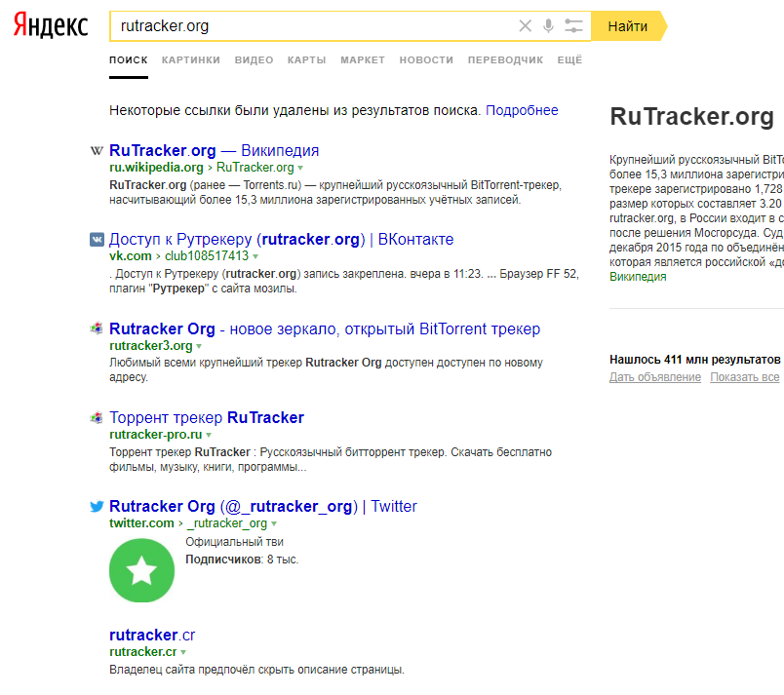Open the Переводчик tab
The width and height of the screenshot is (784, 695).
(x=505, y=60)
